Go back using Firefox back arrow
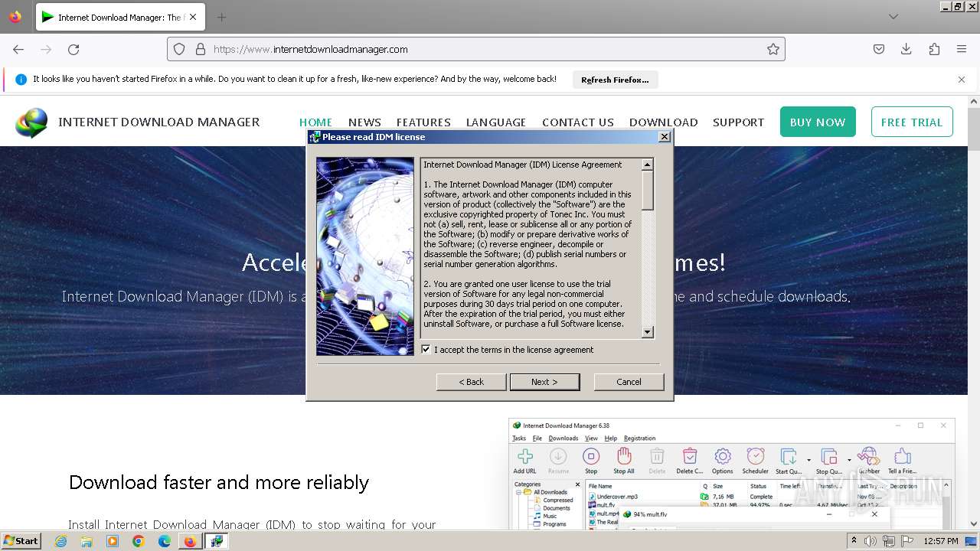 tap(18, 49)
